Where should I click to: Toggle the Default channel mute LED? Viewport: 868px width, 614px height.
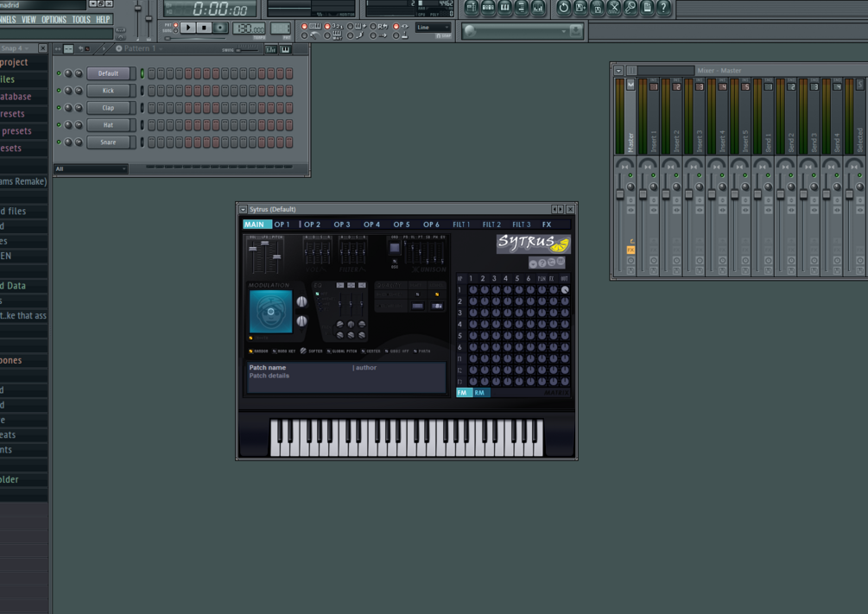59,73
